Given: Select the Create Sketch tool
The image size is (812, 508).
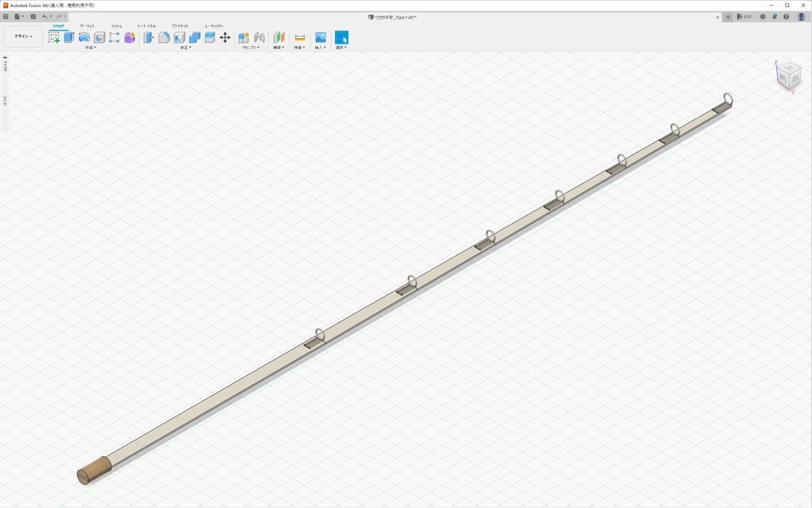Looking at the screenshot, I should click(x=54, y=37).
